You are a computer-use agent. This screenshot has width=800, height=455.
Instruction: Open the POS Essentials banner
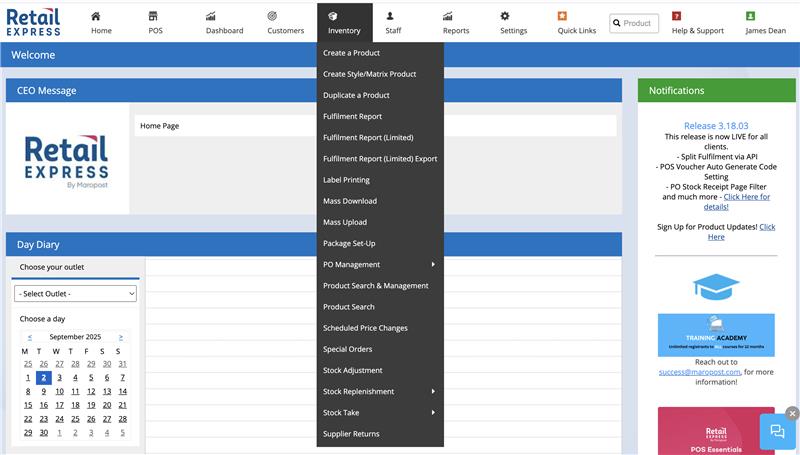(716, 431)
